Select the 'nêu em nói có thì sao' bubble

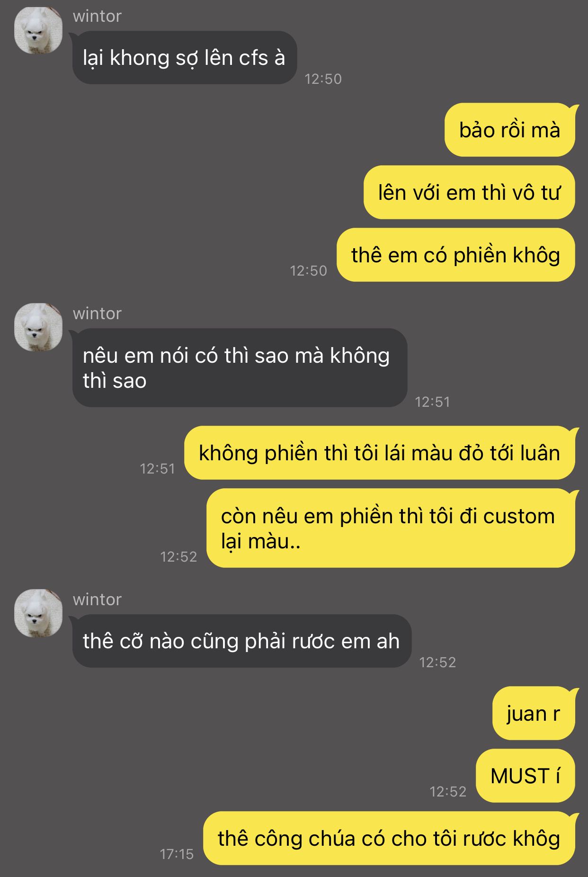240,368
